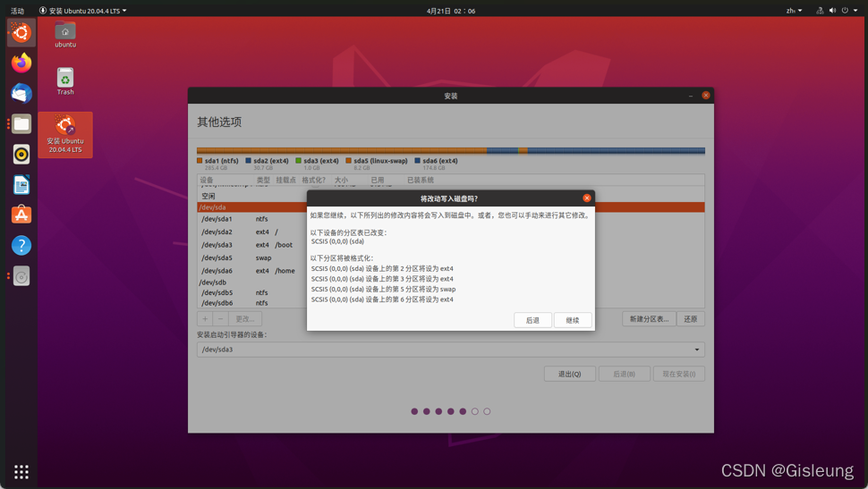Viewport: 868px width, 489px height.
Task: Click sda6 (ext4) legend swatch
Action: (417, 161)
